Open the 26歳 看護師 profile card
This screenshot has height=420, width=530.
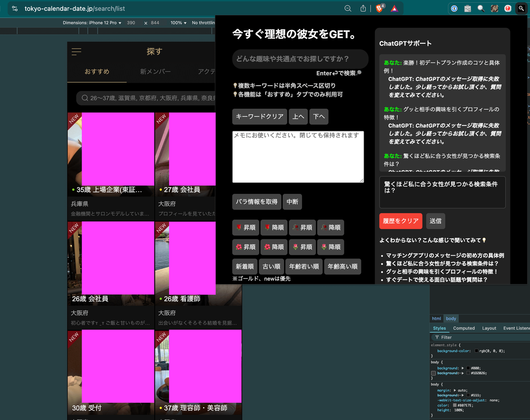point(198,275)
